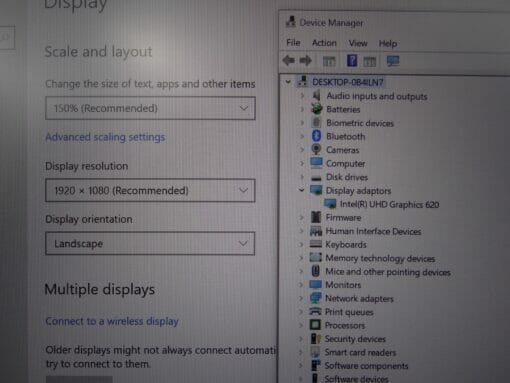The image size is (510, 383).
Task: Select the Smart card readers icon
Action: 315,352
